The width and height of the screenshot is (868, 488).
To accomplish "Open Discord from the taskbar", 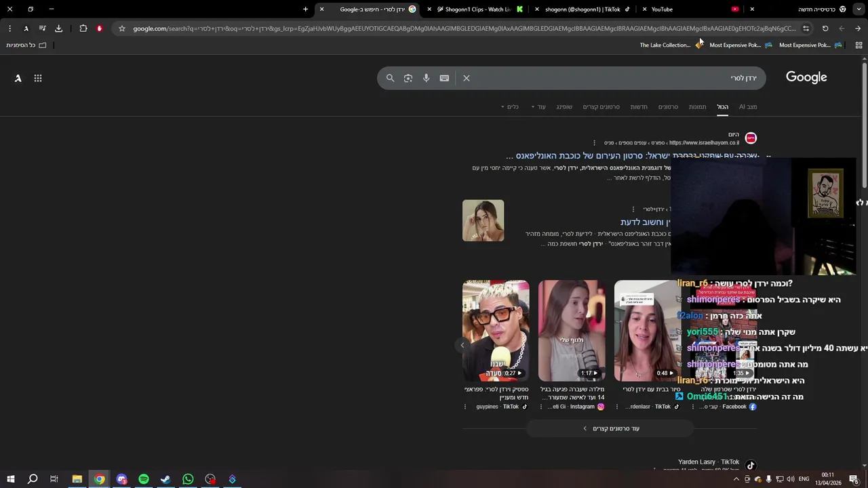I will [121, 479].
